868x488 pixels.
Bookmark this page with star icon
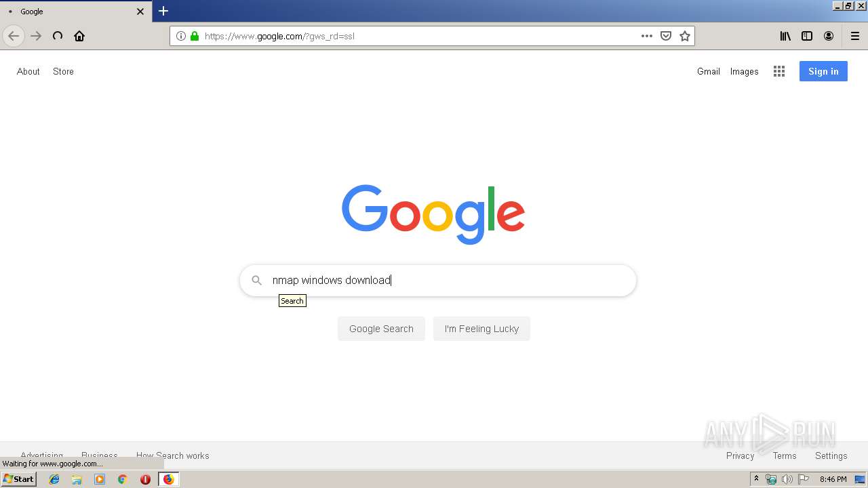(685, 36)
